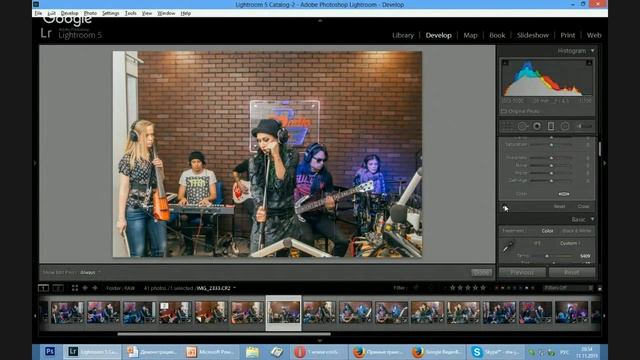This screenshot has height=360, width=640.
Task: Click the Reset button at panel bottom
Action: [x=572, y=272]
